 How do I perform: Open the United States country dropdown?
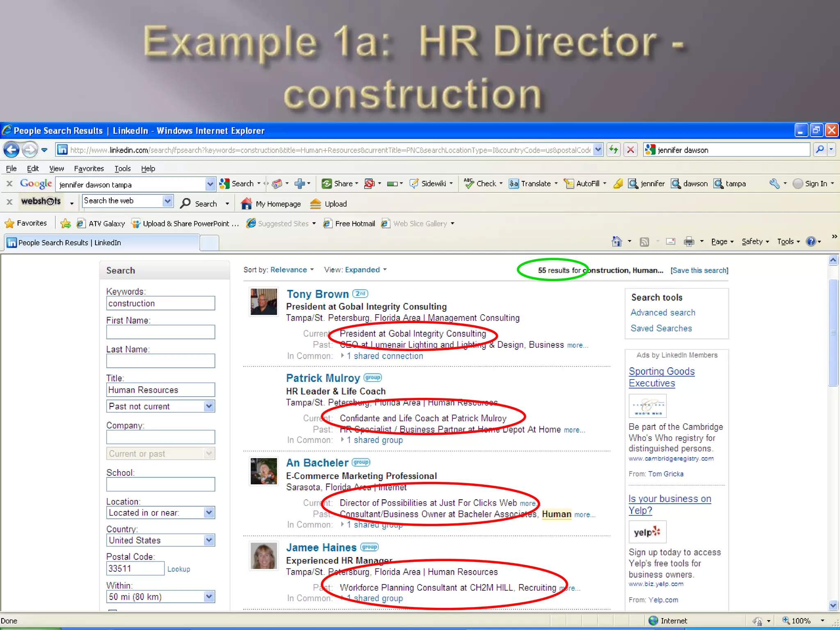[x=160, y=540]
